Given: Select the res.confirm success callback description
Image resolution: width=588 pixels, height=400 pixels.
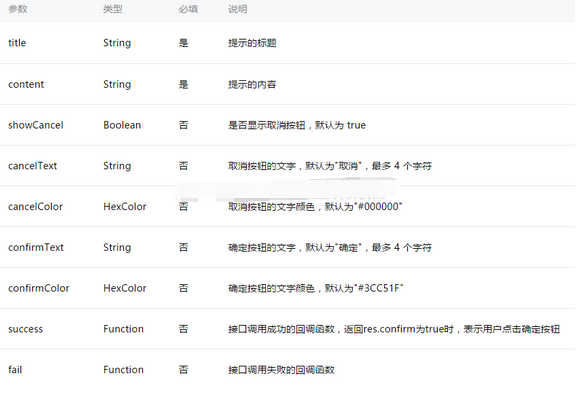Looking at the screenshot, I should click(394, 329).
